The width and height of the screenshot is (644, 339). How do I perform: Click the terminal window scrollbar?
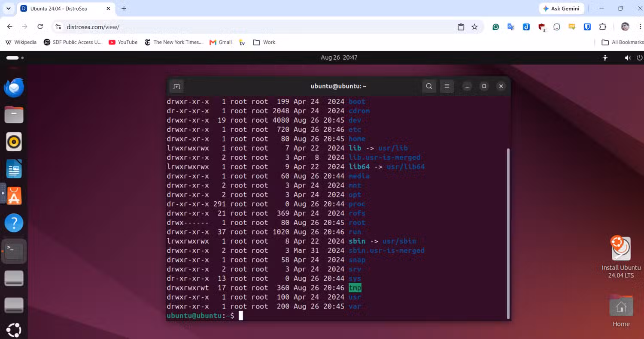point(508,233)
